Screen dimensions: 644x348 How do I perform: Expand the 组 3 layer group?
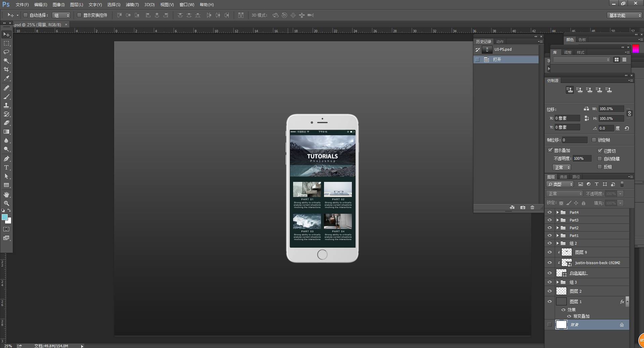point(557,282)
